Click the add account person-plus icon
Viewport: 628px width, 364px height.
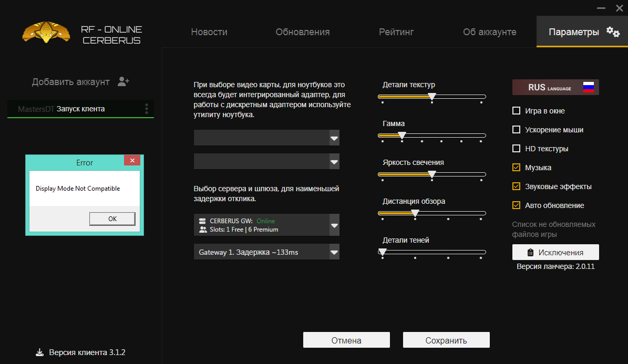(x=123, y=81)
